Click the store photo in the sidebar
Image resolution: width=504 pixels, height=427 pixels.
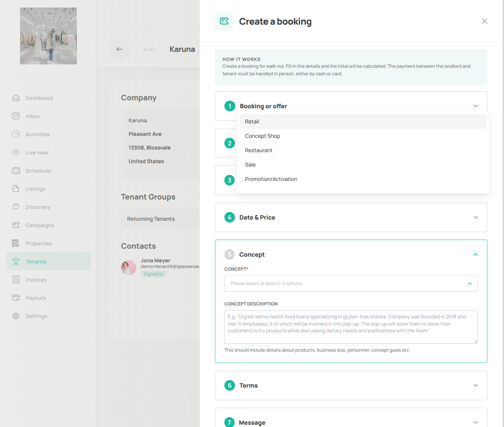pos(48,36)
